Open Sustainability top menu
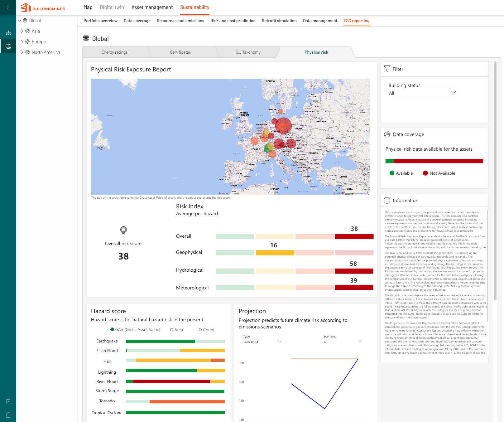 click(x=195, y=7)
